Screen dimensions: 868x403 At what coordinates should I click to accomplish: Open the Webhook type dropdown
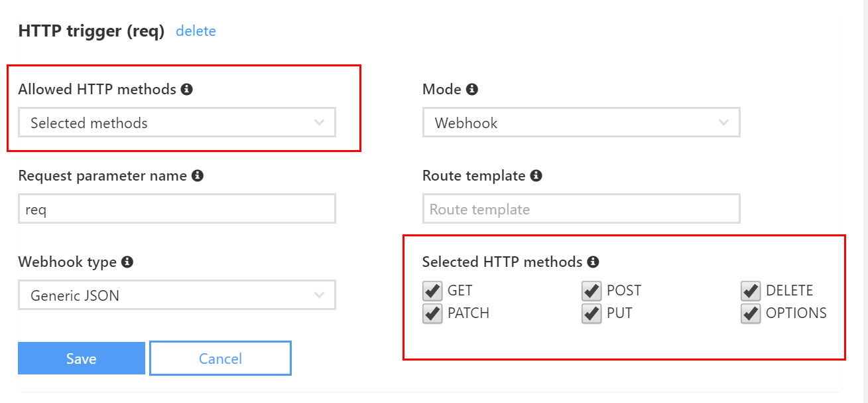pos(177,295)
